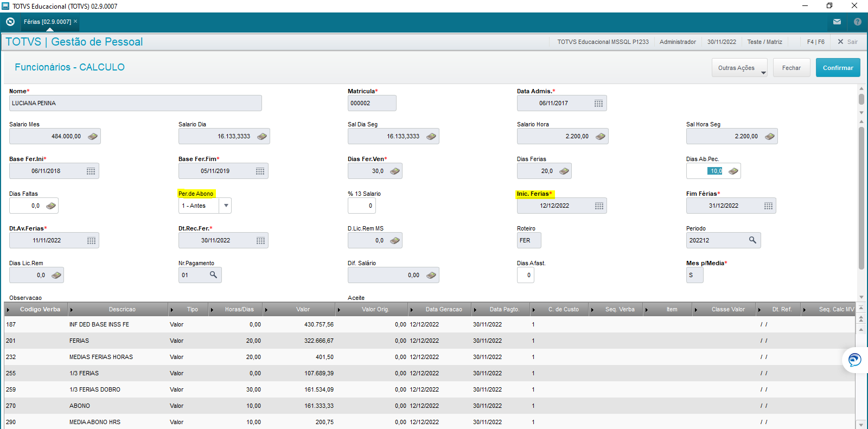Click TOTVS Educacional MSSQL P1233 environment item

603,42
